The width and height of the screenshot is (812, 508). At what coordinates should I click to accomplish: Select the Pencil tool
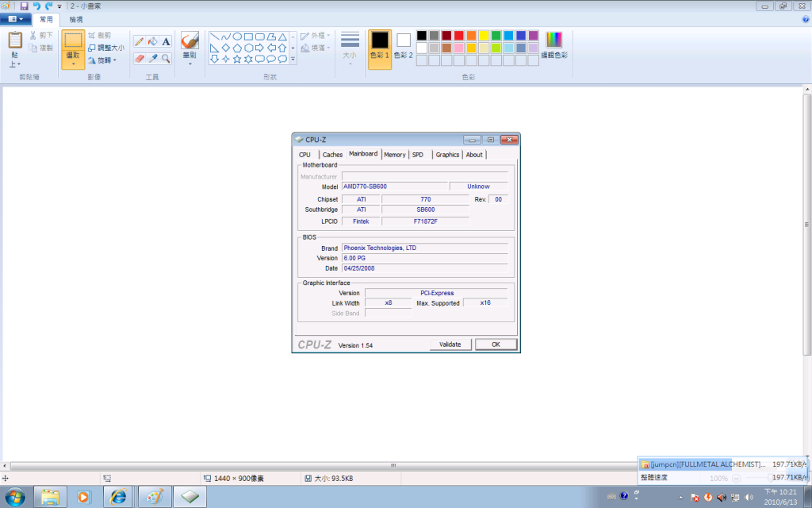click(140, 41)
